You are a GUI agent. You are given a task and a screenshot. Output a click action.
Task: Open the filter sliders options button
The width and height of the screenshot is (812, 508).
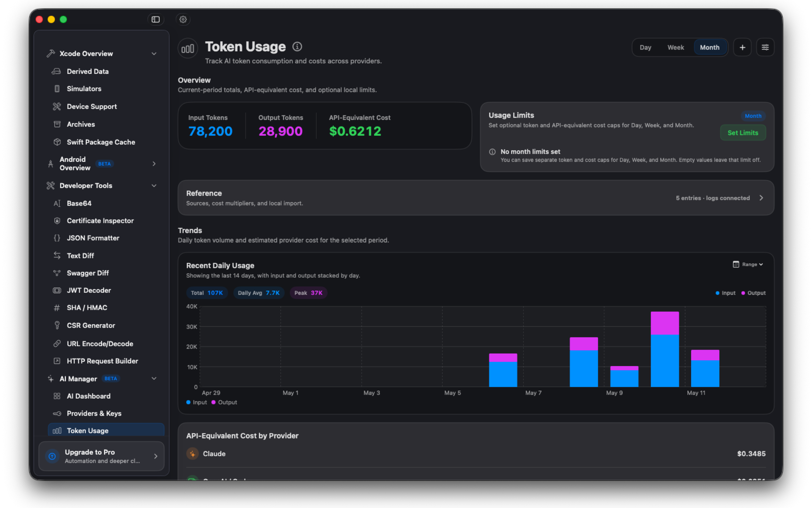[x=765, y=47]
